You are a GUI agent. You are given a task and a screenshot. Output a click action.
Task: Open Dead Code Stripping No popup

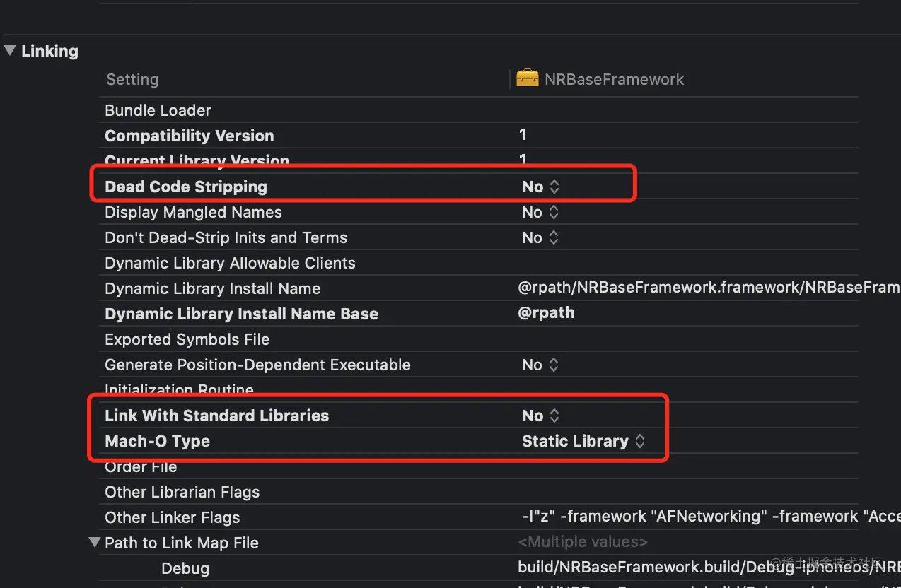[x=541, y=187]
